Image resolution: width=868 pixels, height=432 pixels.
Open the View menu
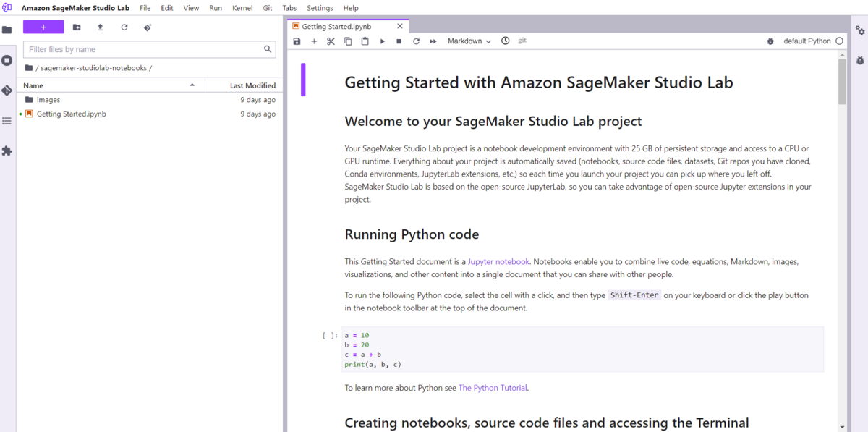click(x=191, y=8)
